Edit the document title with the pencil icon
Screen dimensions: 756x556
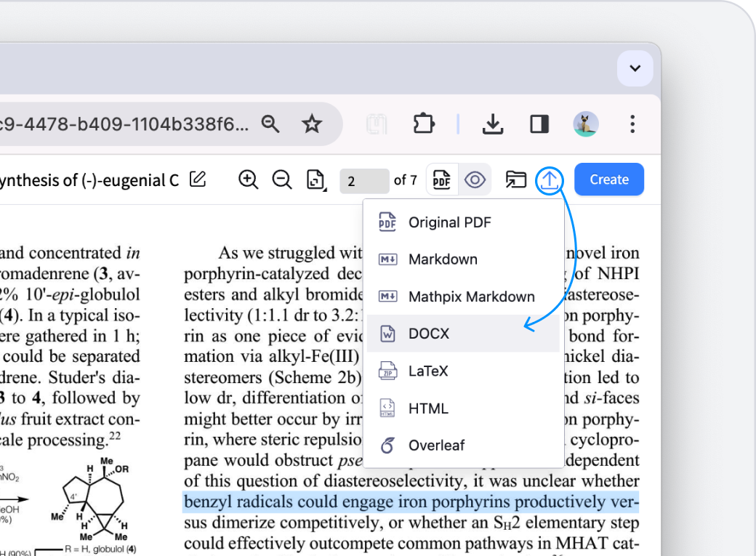point(197,180)
